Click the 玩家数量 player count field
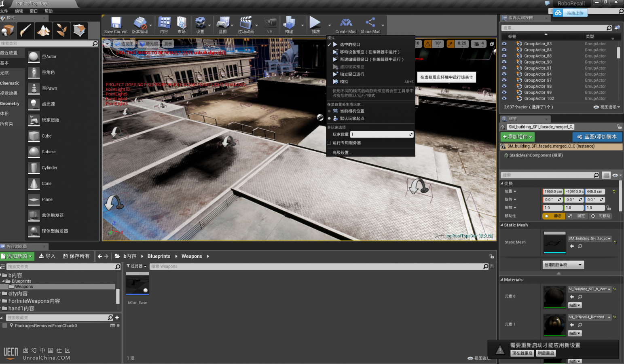 381,134
